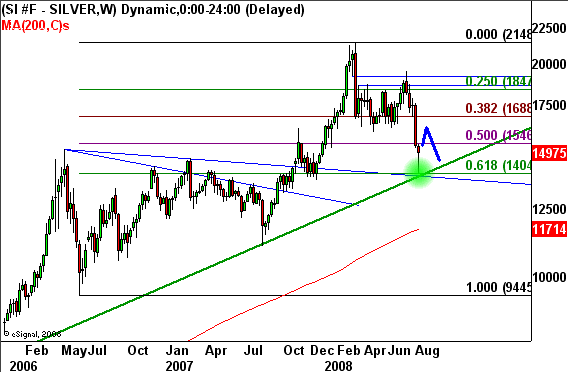The image size is (568, 372).
Task: Click the MayJul label on time axis
Action: coord(84,351)
